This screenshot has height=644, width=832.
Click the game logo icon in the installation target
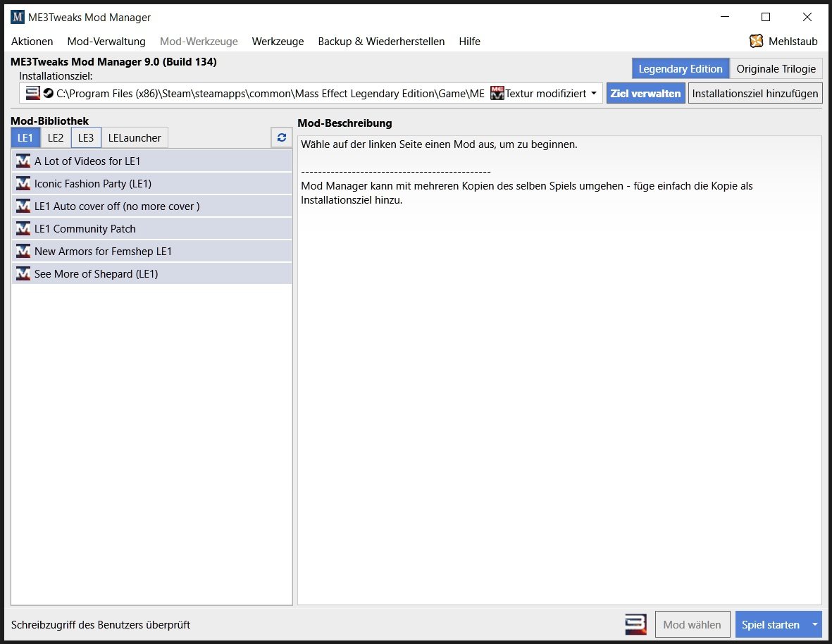tap(33, 94)
